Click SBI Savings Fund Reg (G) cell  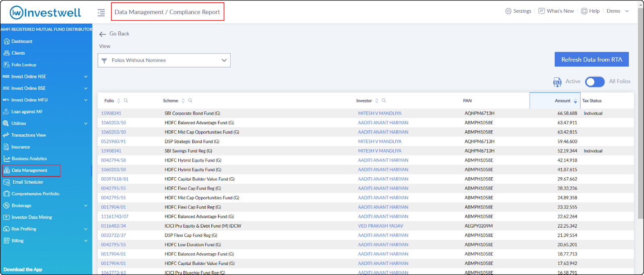click(188, 151)
